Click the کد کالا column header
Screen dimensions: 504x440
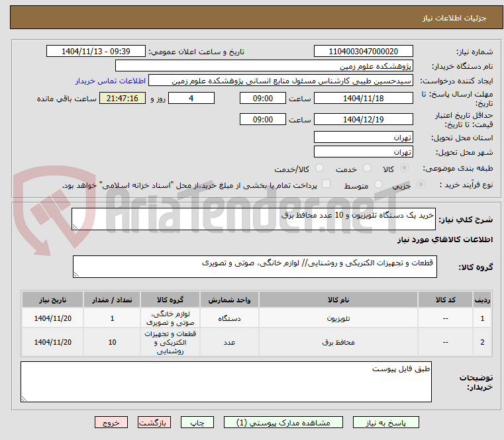tap(445, 300)
